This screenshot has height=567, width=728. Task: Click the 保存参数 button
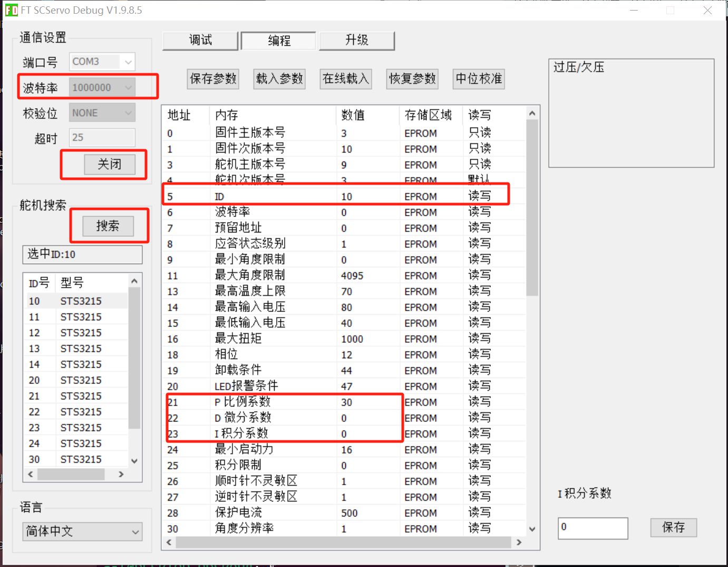[213, 79]
